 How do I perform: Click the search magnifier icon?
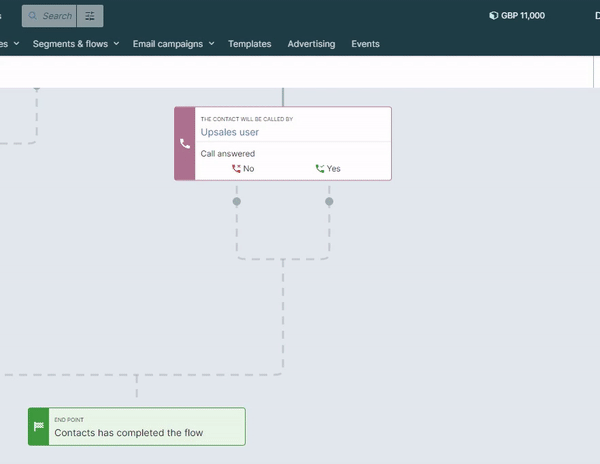33,16
